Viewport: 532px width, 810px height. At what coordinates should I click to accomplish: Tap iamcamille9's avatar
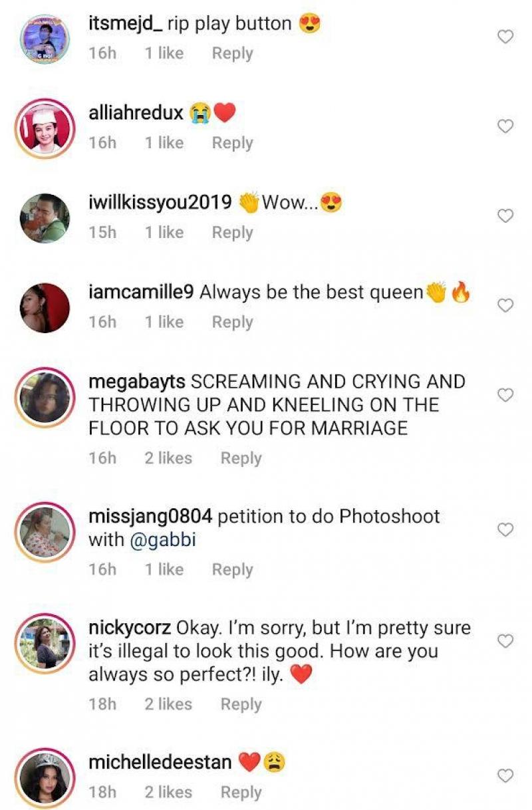pos(45,308)
